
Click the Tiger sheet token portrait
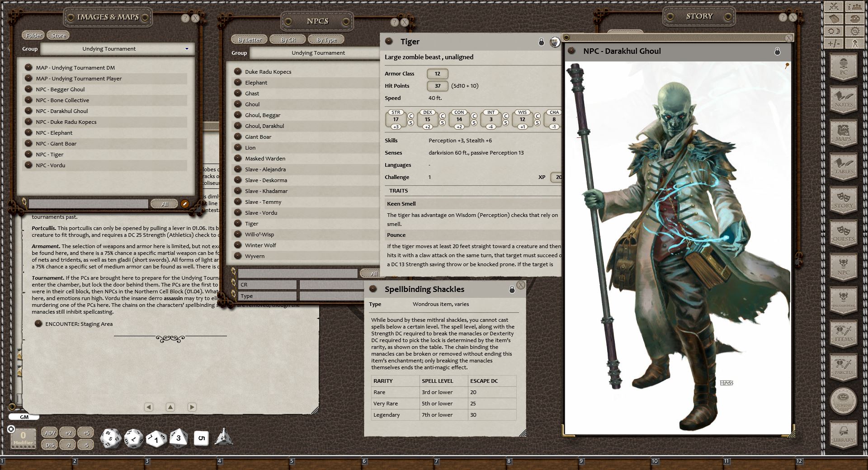[555, 42]
